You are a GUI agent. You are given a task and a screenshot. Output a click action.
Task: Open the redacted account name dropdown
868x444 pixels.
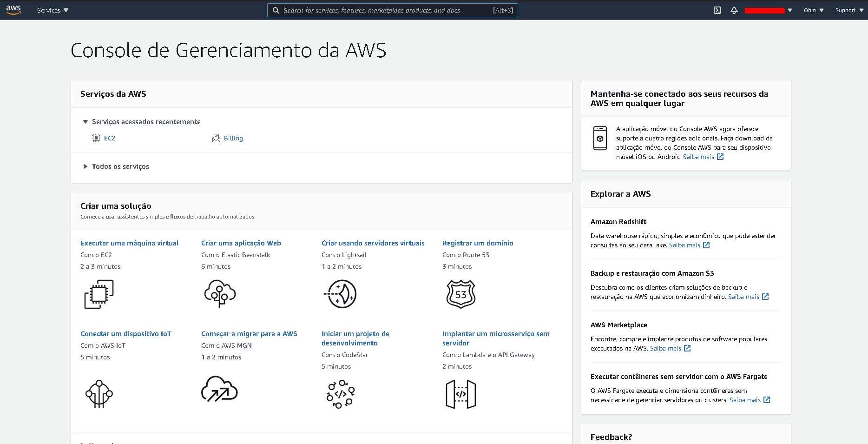tap(768, 10)
